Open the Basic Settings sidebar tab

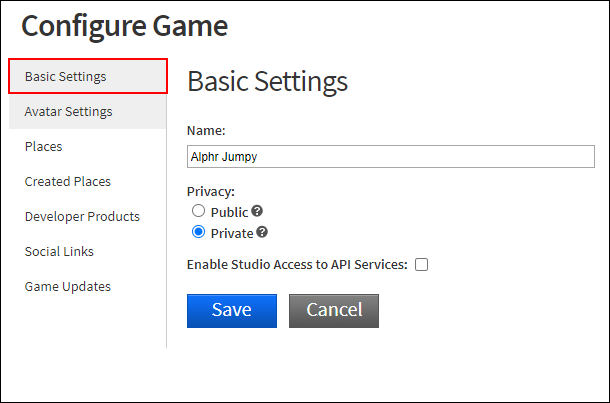pos(87,76)
